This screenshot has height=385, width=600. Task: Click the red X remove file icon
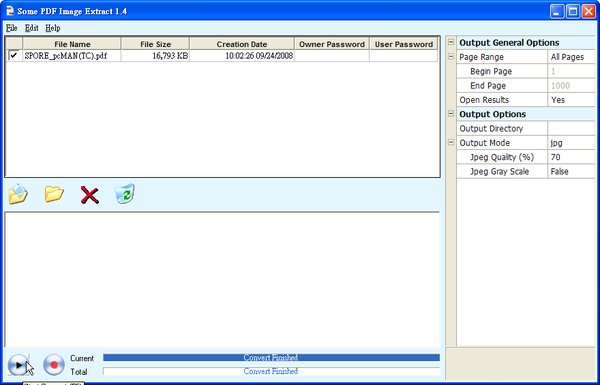coord(90,195)
